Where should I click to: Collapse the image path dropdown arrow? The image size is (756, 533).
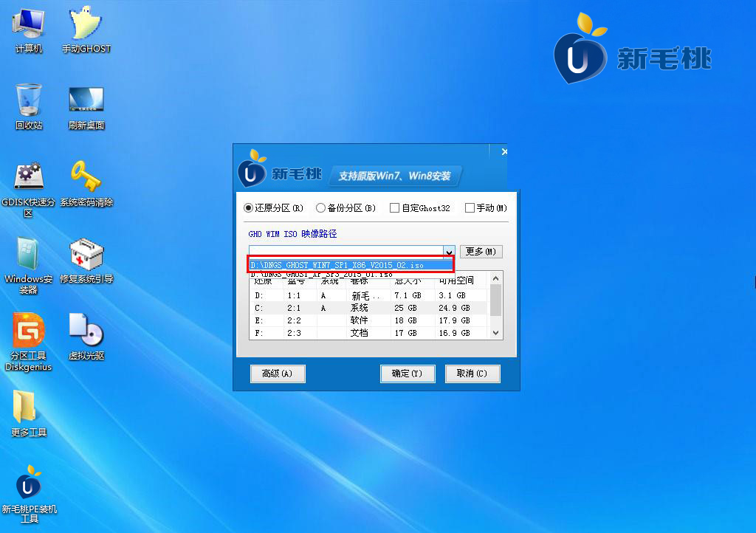(x=448, y=252)
